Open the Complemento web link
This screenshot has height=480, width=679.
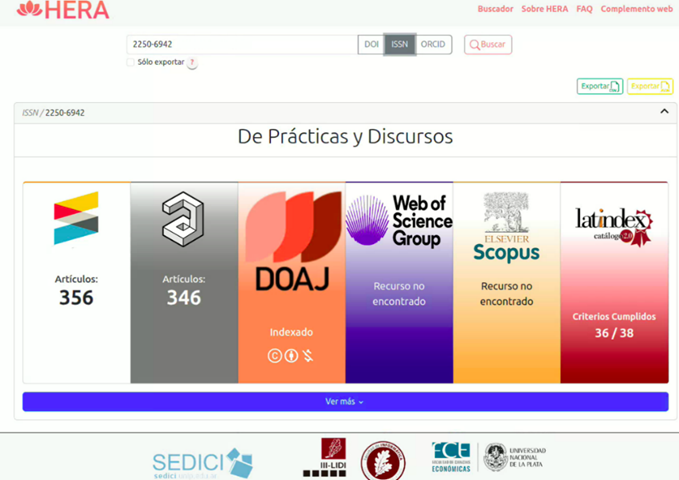[x=636, y=9]
